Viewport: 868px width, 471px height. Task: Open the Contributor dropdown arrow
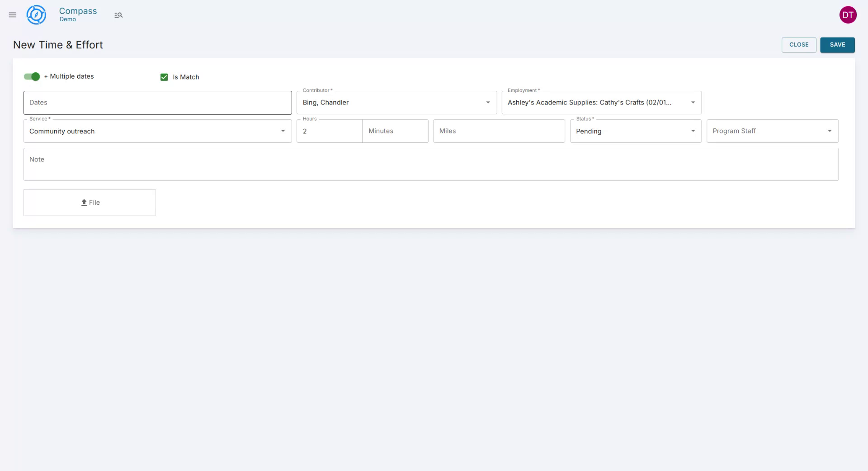[488, 102]
